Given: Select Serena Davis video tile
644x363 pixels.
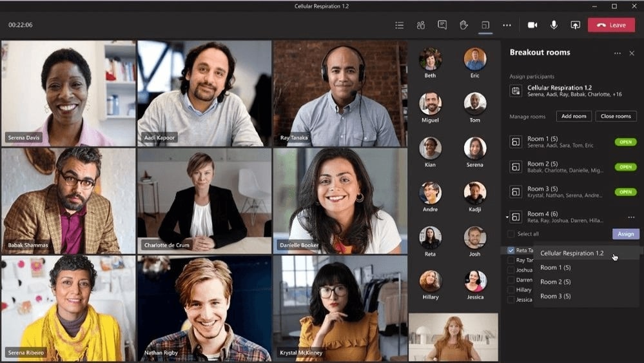Looking at the screenshot, I should (68, 93).
